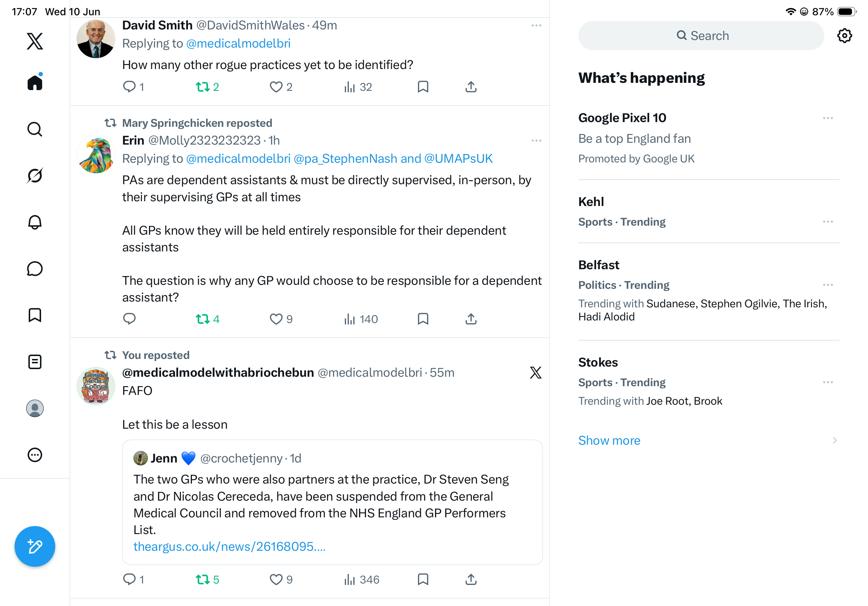
Task: Click the Search input field
Action: point(701,36)
